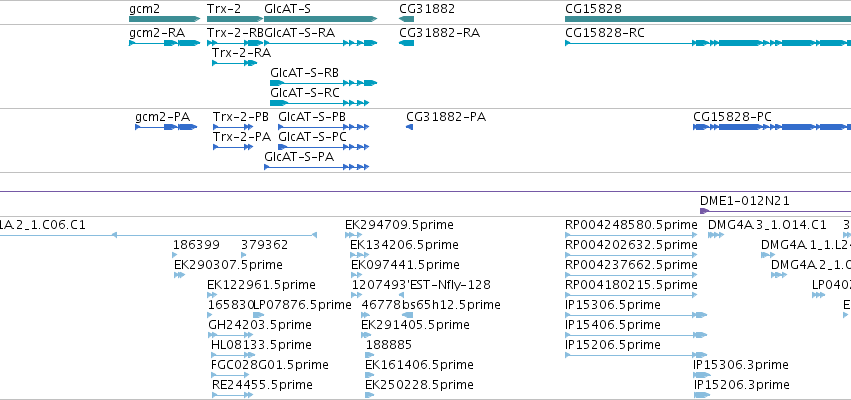
Task: Click transcript Trx-2-RB label
Action: [x=235, y=33]
